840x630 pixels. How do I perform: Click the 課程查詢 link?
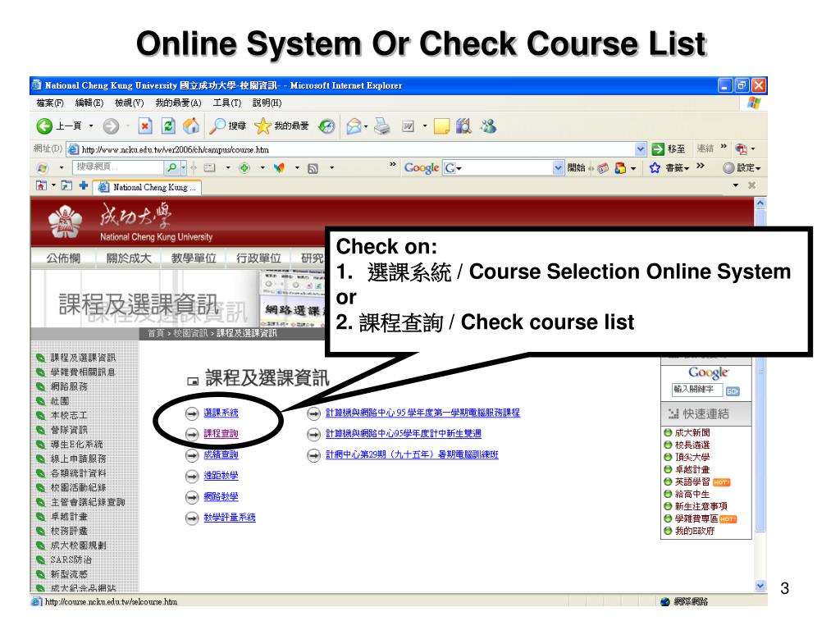click(221, 434)
